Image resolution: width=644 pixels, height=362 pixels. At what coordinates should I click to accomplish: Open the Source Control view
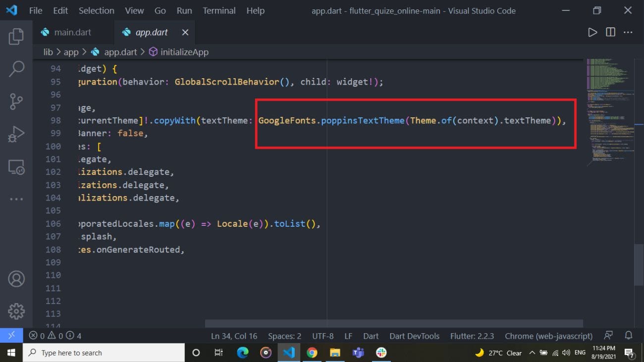(x=16, y=102)
